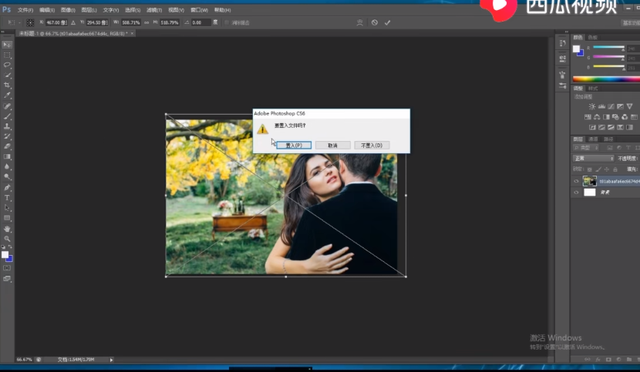640x372 pixels.
Task: Select the Path Selection tool
Action: (7, 208)
